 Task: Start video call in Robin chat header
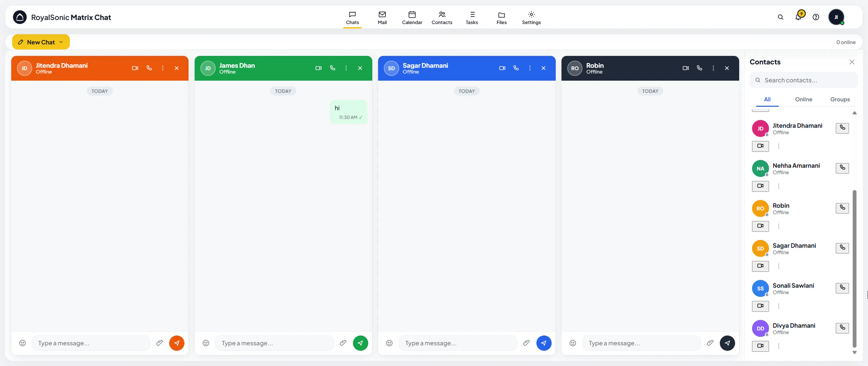tap(686, 68)
